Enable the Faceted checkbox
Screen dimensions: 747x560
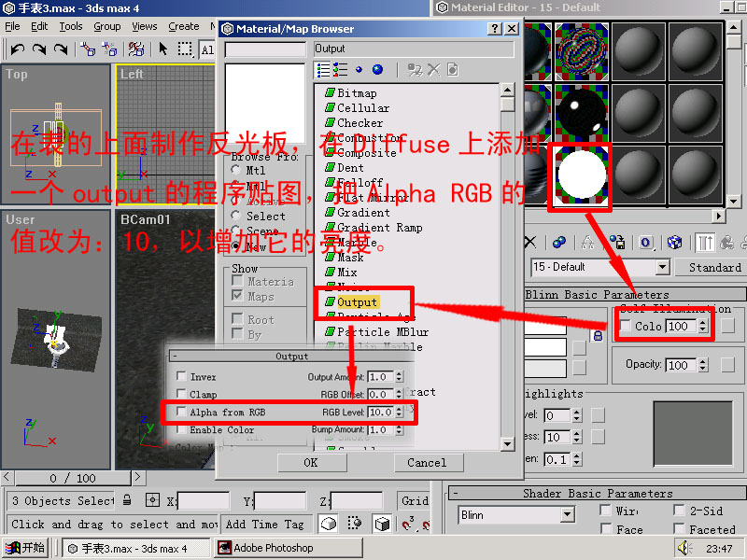coord(680,528)
